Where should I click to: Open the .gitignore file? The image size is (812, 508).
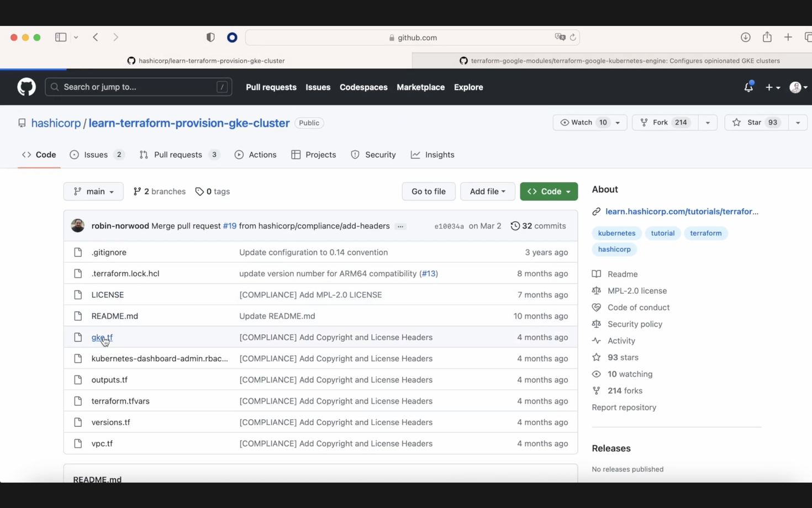(x=109, y=252)
